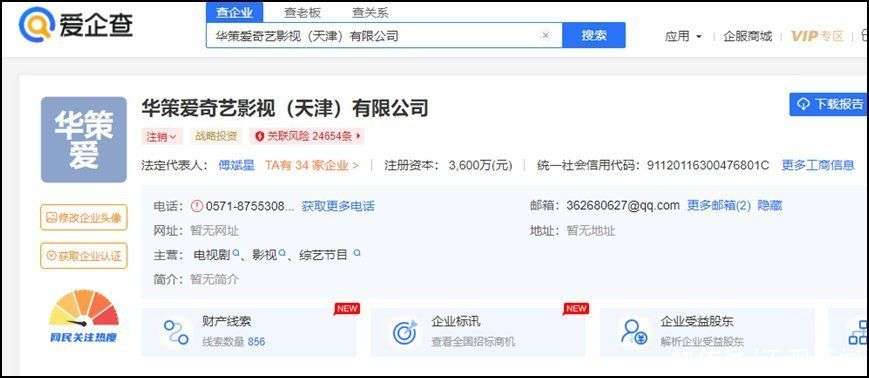This screenshot has height=378, width=869.
Task: Clear the search box with the × icon
Action: coord(545,35)
